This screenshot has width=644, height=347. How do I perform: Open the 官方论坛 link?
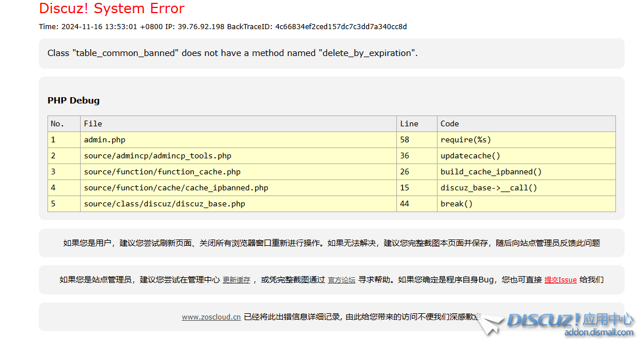(341, 280)
